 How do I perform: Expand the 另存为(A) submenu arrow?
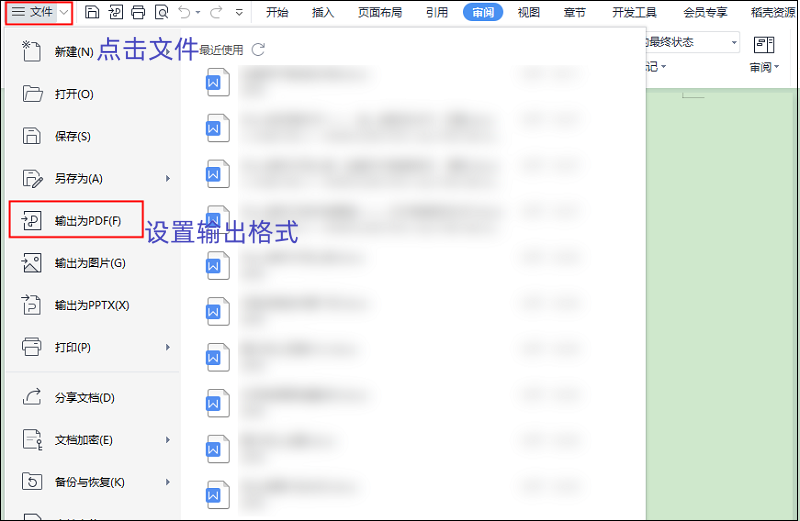coord(168,179)
